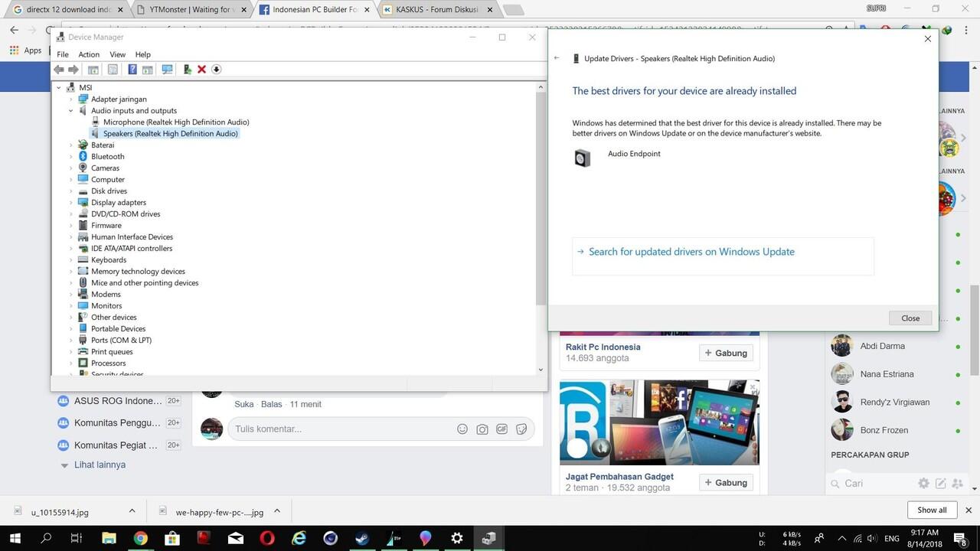The height and width of the screenshot is (551, 980).
Task: Open dropdown arrow for we-happy-few-pc download
Action: 277,511
